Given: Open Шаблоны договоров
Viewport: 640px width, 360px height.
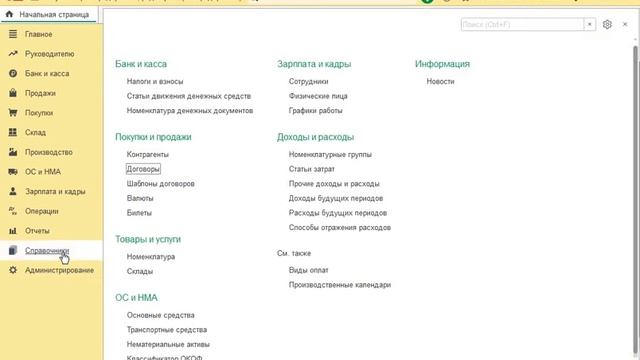Looking at the screenshot, I should click(x=161, y=184).
